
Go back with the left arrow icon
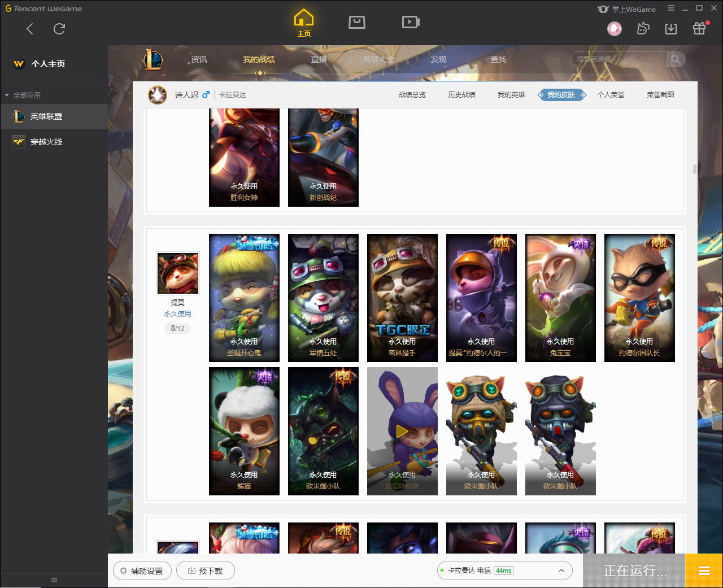point(30,29)
